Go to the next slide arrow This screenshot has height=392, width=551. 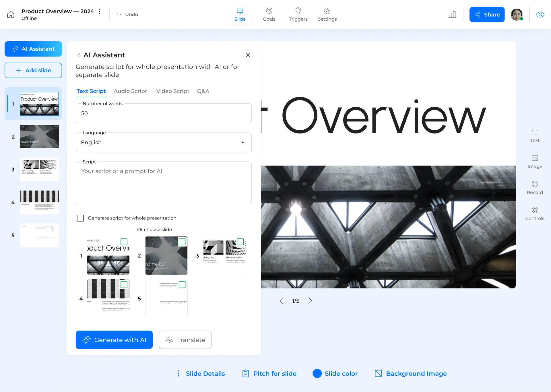click(x=310, y=301)
